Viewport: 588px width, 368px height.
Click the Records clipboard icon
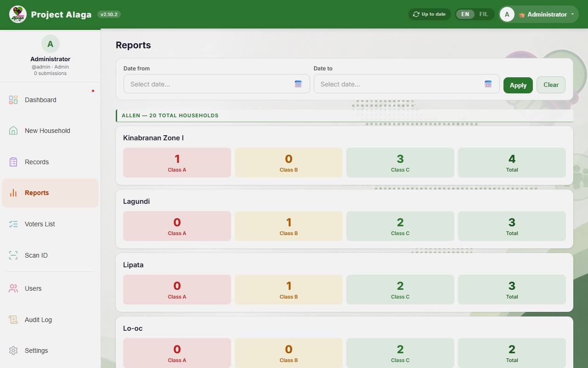13,162
